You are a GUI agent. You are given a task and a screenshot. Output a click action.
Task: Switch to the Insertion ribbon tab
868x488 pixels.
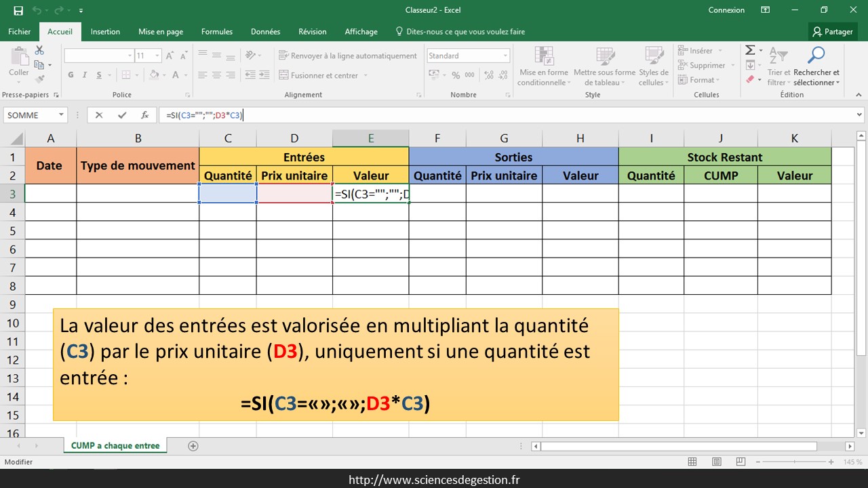105,32
